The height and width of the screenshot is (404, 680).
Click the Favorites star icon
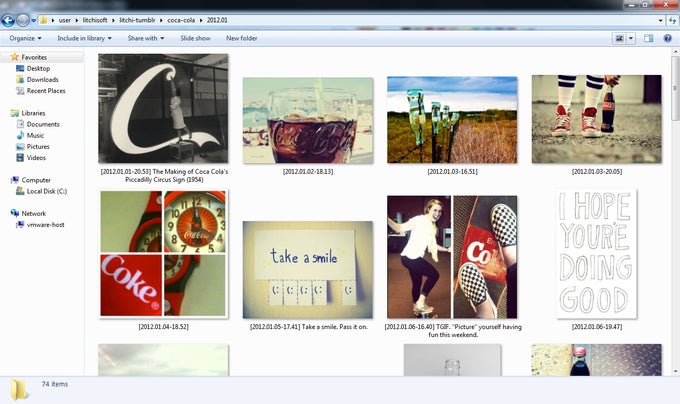15,57
